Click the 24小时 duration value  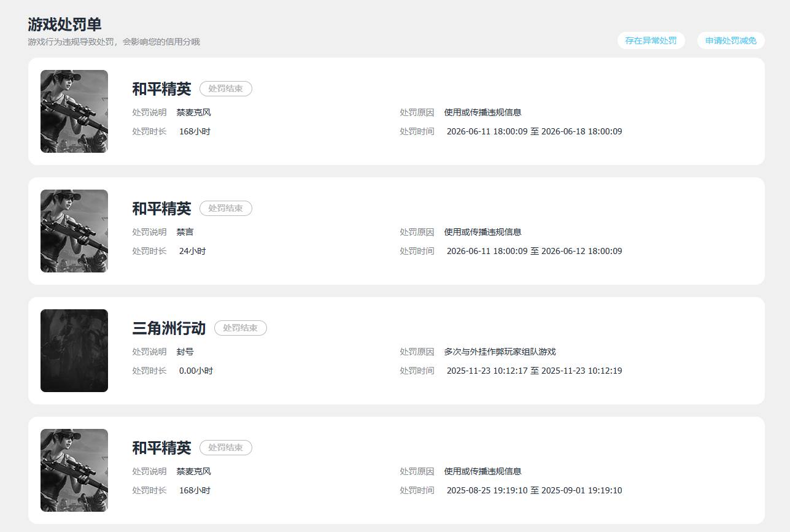click(x=192, y=251)
